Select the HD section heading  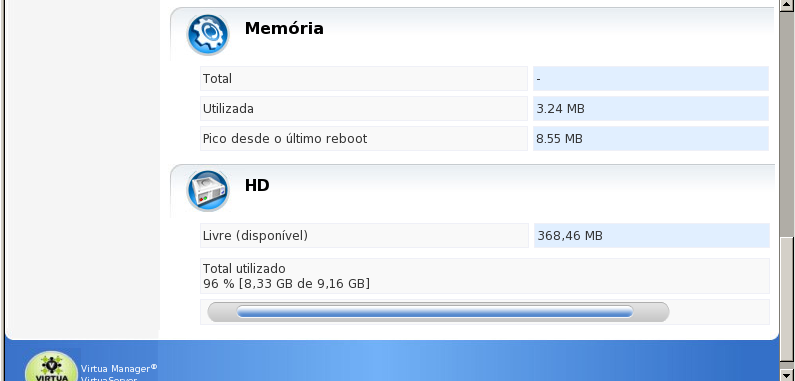click(257, 185)
